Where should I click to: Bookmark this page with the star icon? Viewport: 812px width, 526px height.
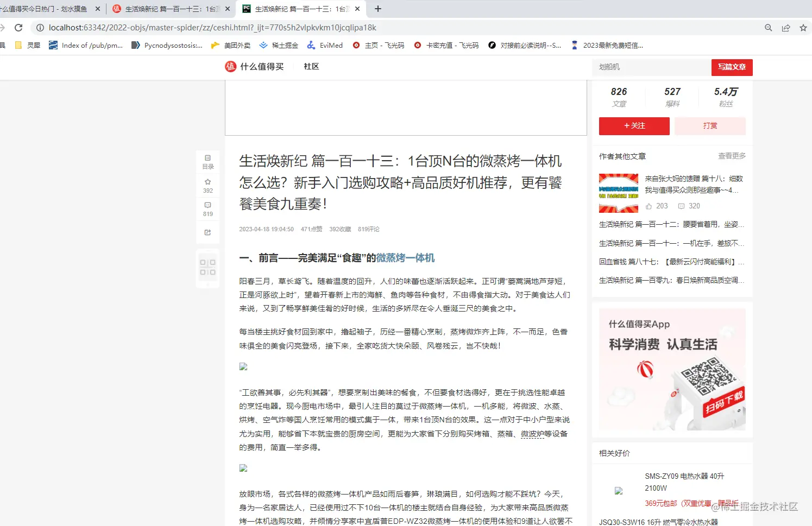coord(803,28)
